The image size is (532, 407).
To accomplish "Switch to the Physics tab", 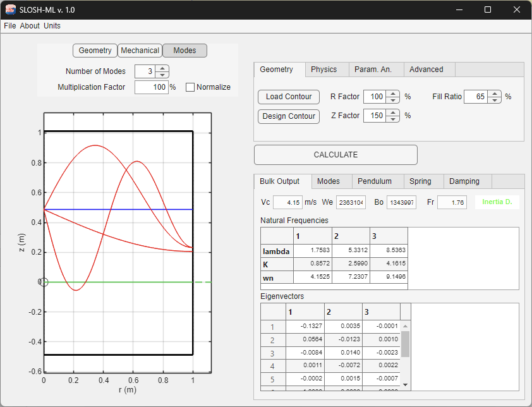I will [x=327, y=70].
